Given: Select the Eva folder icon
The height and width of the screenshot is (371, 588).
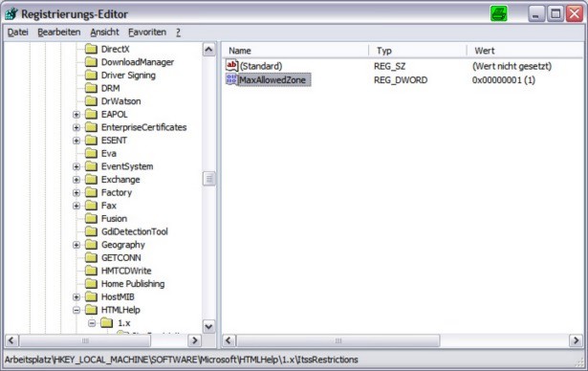Looking at the screenshot, I should click(91, 153).
